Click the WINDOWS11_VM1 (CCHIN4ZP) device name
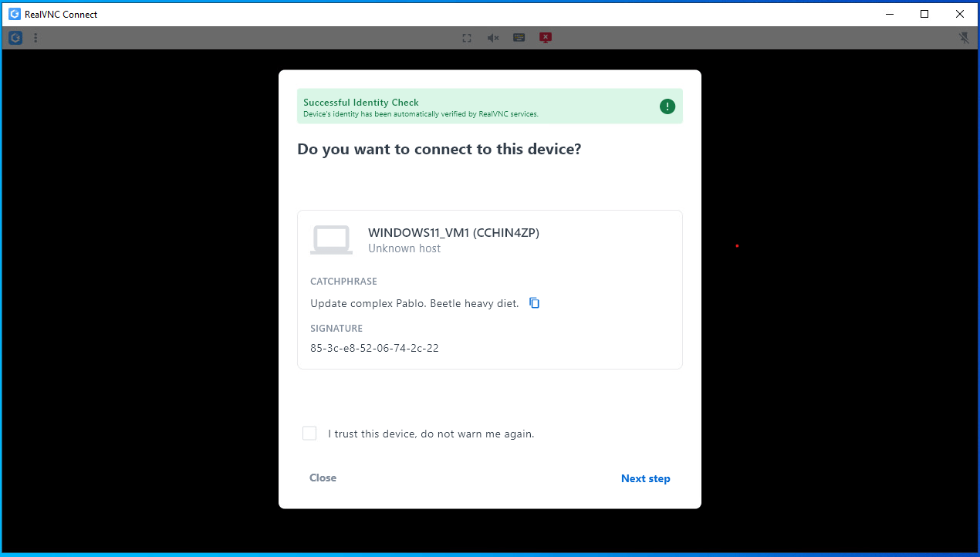 453,233
